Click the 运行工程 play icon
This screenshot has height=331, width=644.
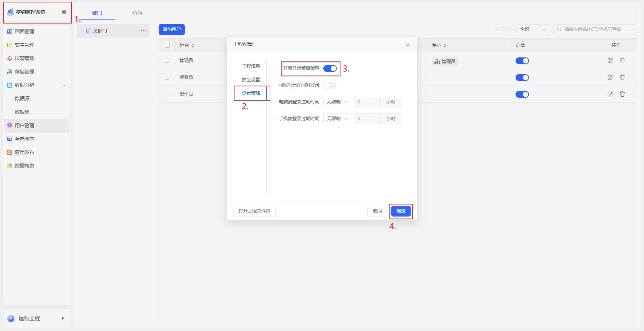(x=11, y=318)
